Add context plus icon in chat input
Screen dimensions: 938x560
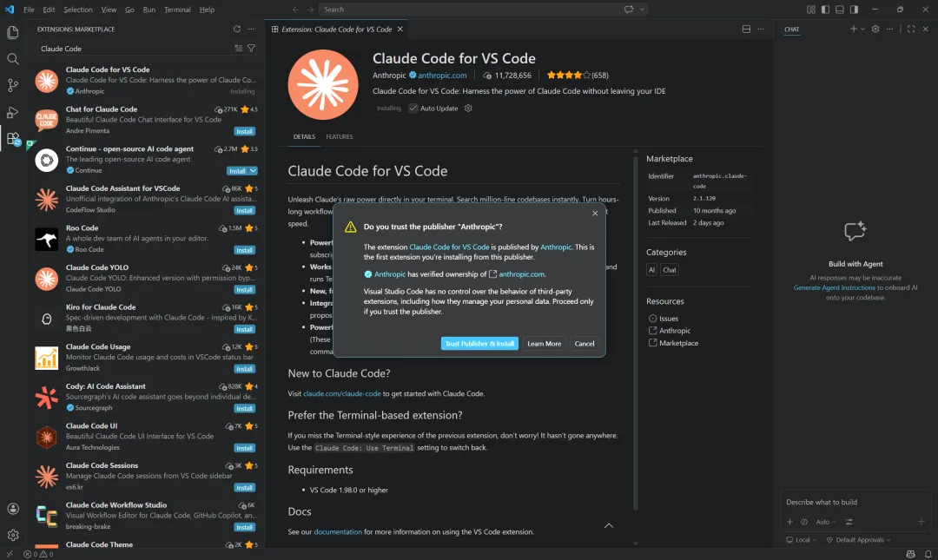[789, 522]
